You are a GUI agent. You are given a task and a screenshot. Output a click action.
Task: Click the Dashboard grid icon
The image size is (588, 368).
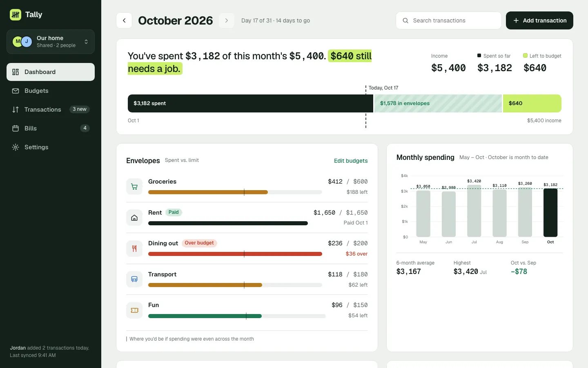[x=16, y=72]
